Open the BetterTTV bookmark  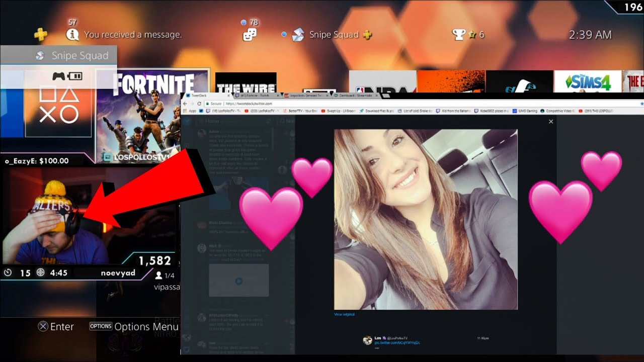(300, 111)
